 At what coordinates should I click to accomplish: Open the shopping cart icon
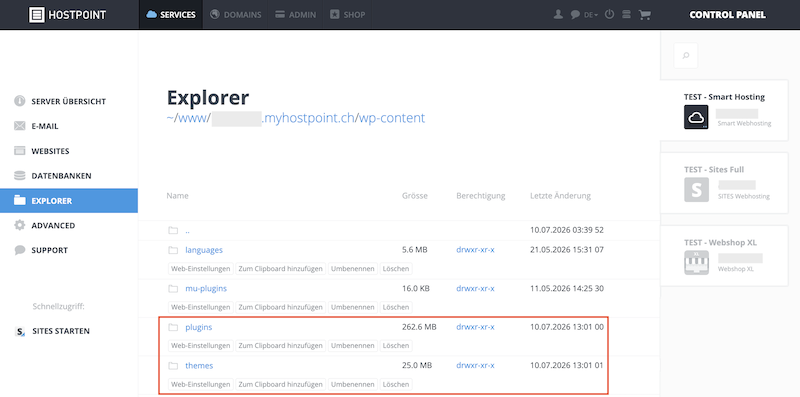click(x=645, y=15)
